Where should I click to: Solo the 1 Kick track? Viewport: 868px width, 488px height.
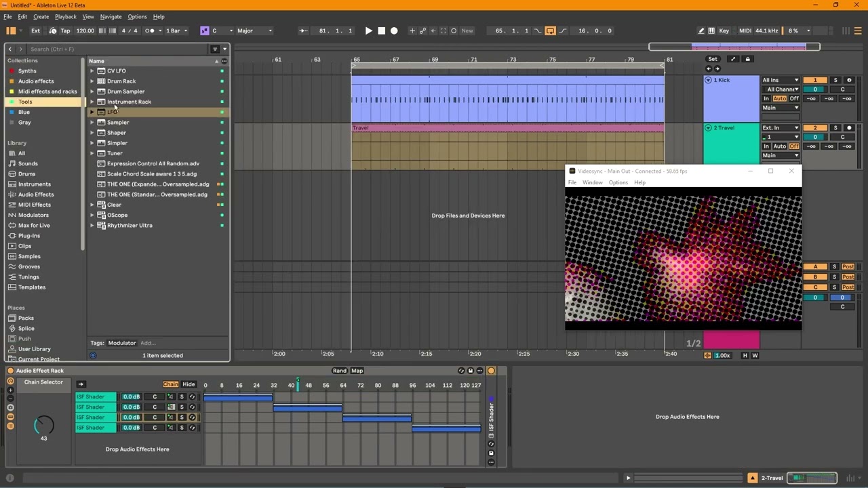coord(835,80)
